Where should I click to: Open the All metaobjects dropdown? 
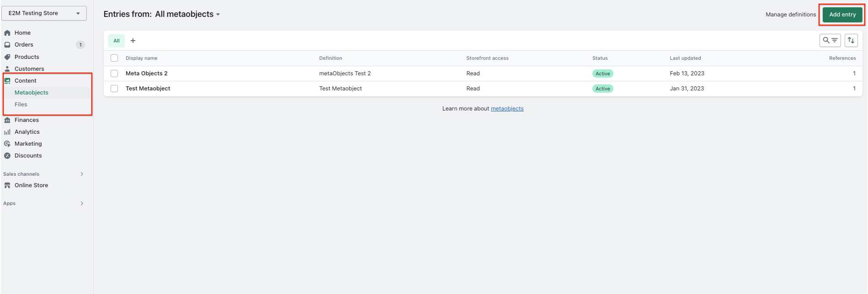tap(187, 14)
